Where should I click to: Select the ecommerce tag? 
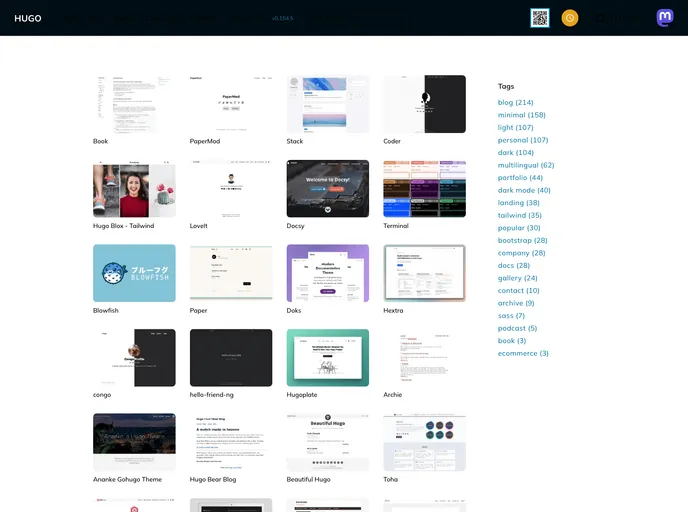[x=523, y=353]
